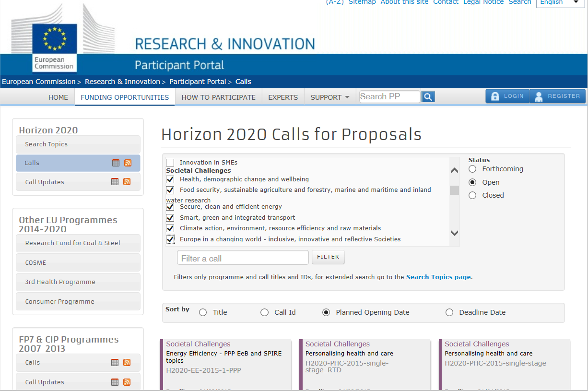Click the lock Login button
The height and width of the screenshot is (391, 588).
(x=507, y=96)
